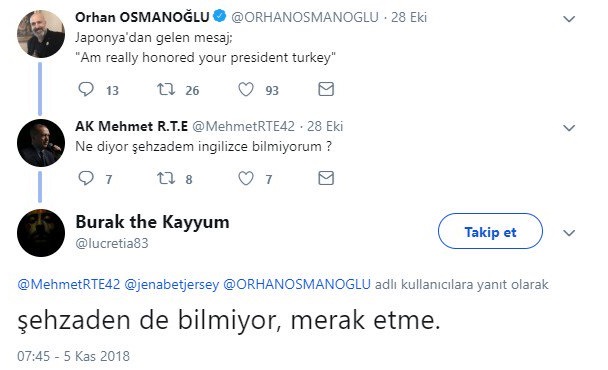Open Burak the Kayyum's profile name

point(152,222)
